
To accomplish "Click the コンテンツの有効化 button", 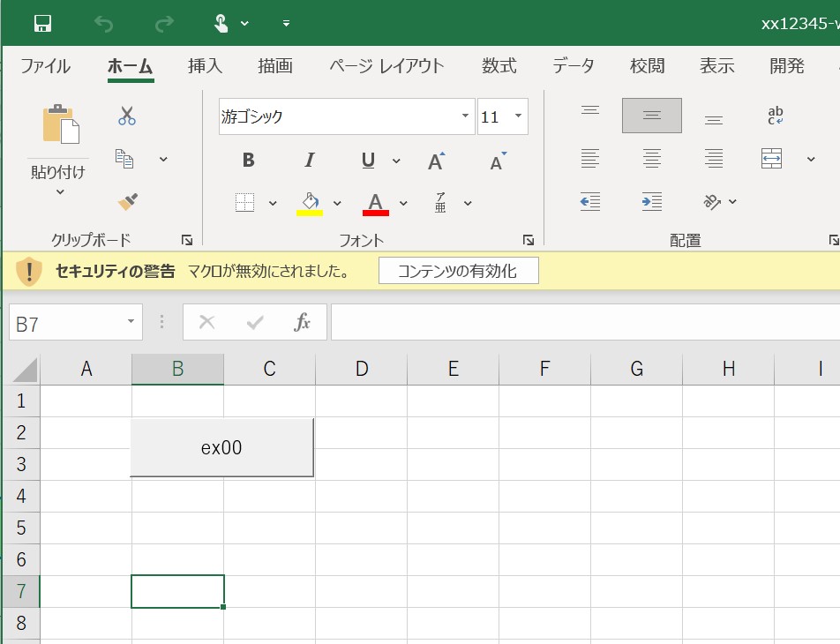I will coord(458,271).
